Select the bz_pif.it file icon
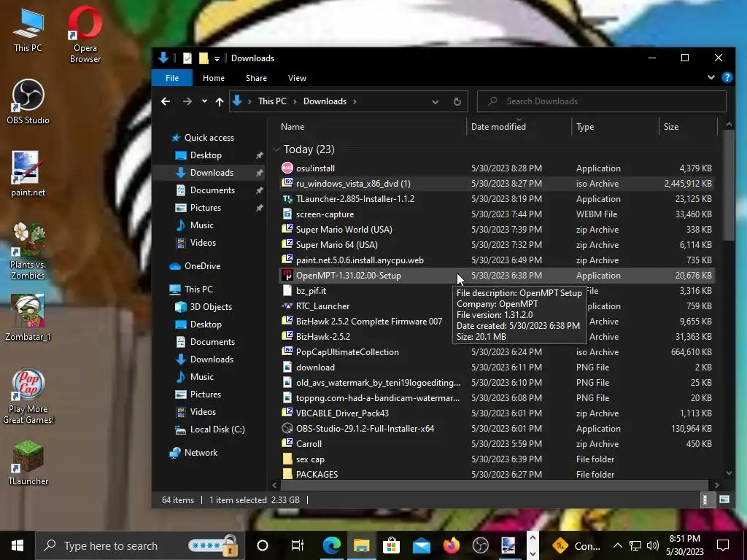Viewport: 747px width, 560px height. tap(287, 290)
